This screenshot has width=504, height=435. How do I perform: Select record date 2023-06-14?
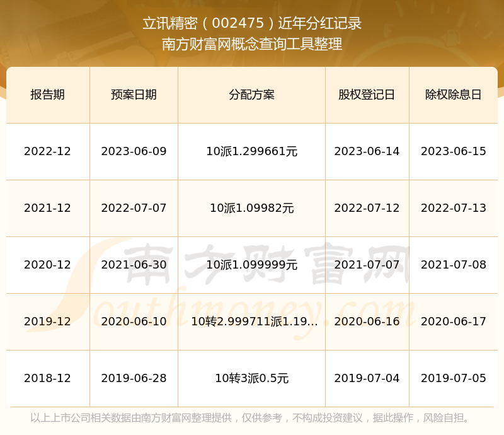367,151
